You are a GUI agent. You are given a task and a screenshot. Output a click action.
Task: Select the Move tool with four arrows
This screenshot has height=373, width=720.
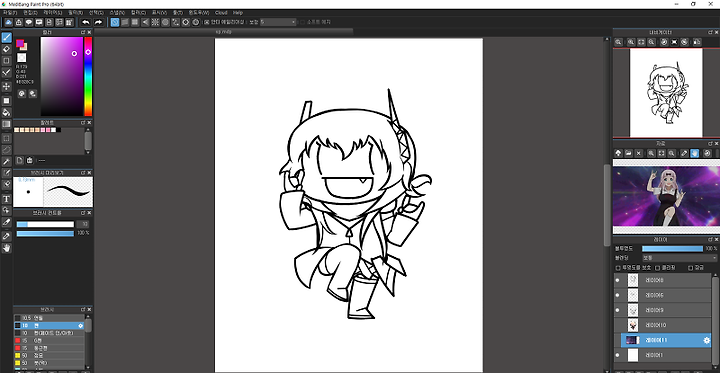[x=6, y=86]
